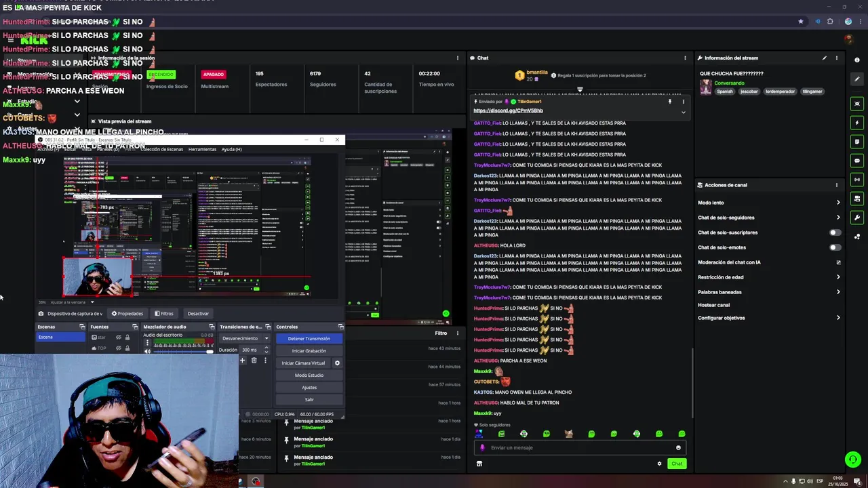Open Moderación del chat con IA link
Screen dimensions: 868x488
pyautogui.click(x=769, y=262)
